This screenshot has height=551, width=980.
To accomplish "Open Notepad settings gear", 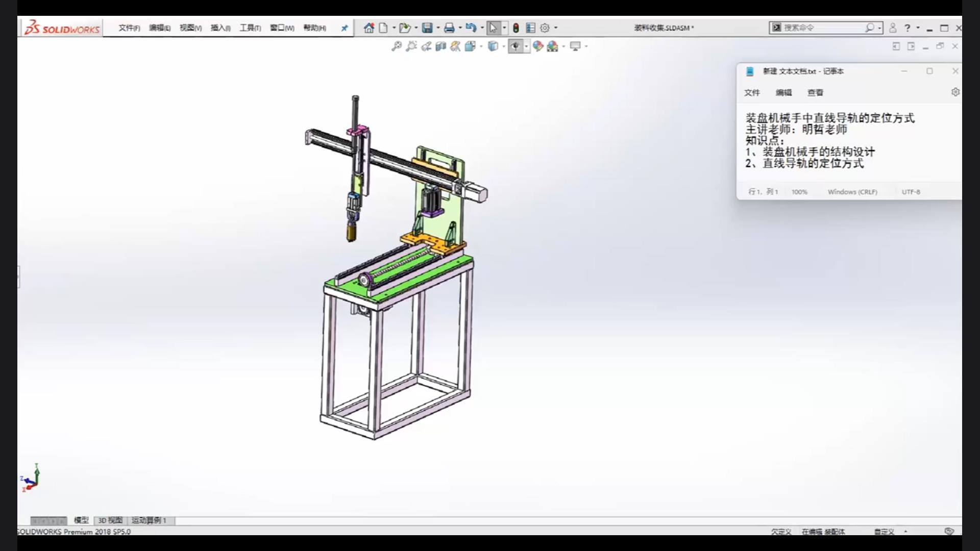I will (955, 92).
